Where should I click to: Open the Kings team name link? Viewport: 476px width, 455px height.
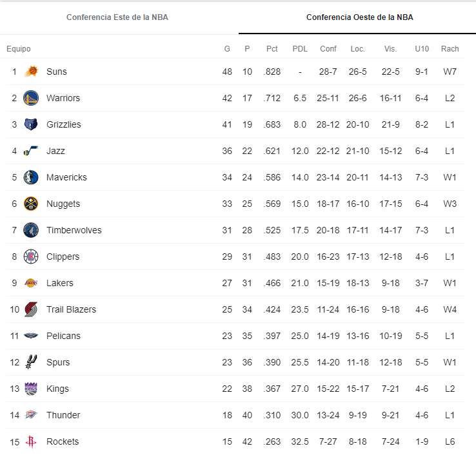(x=57, y=389)
